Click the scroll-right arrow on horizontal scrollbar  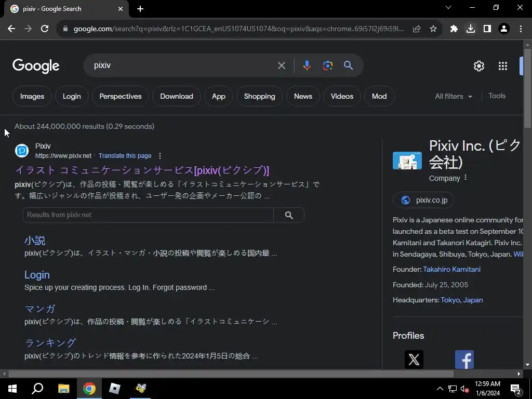(x=519, y=374)
